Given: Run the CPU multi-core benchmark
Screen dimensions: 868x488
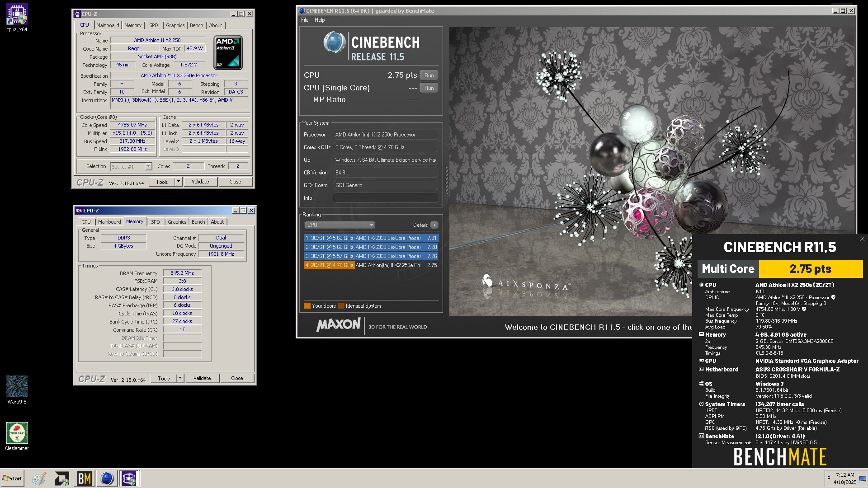Looking at the screenshot, I should tap(429, 75).
